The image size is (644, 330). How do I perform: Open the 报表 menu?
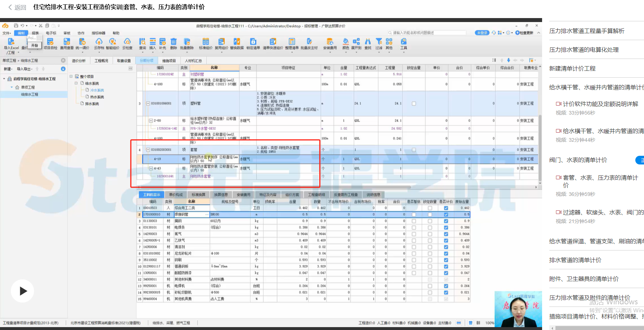(35, 33)
